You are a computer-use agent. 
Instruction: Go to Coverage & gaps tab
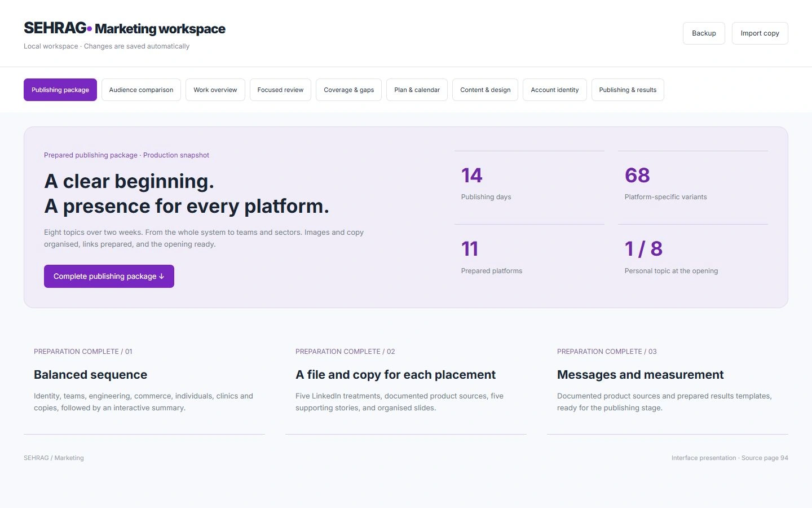(349, 90)
